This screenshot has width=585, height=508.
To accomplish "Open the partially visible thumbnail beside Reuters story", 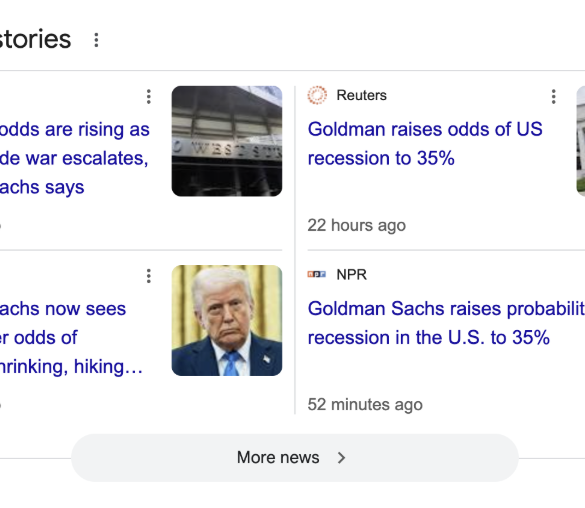I will 581,141.
